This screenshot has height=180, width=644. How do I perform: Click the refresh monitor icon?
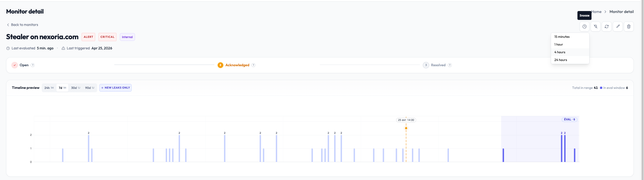point(606,27)
